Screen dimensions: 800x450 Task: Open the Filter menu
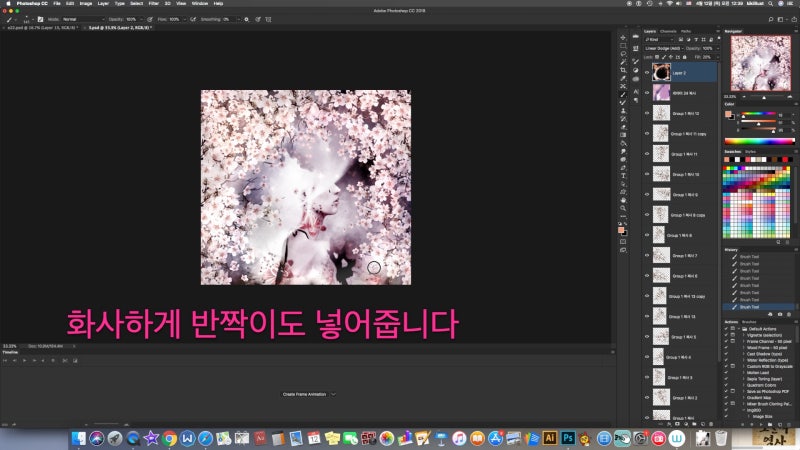[154, 4]
